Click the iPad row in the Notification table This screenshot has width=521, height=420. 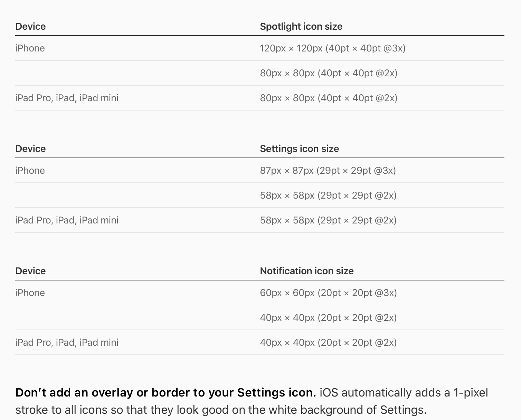pos(67,343)
